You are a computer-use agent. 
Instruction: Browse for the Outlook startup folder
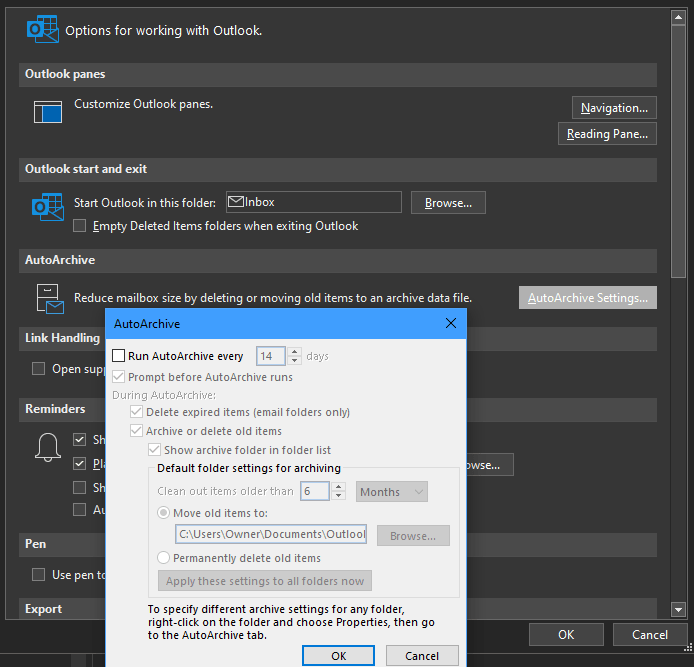[448, 202]
